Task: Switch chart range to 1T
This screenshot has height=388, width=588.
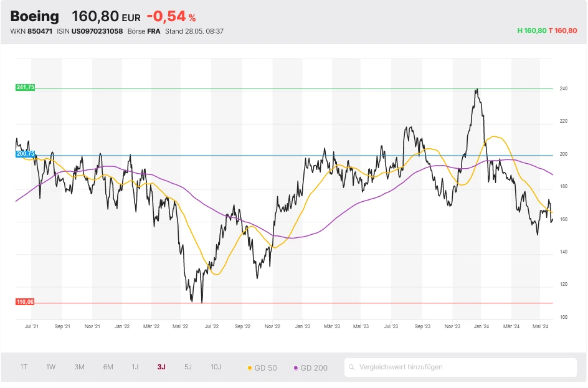Action: [x=24, y=367]
